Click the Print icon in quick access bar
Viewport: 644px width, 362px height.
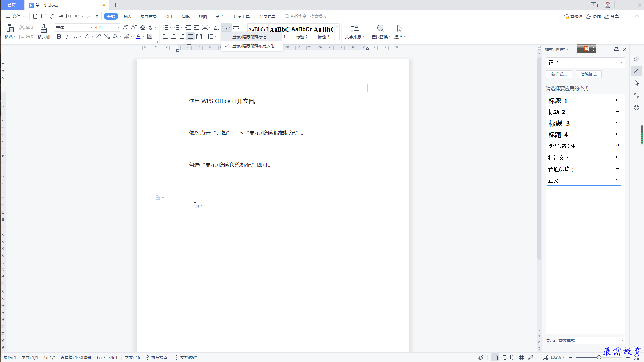point(60,16)
